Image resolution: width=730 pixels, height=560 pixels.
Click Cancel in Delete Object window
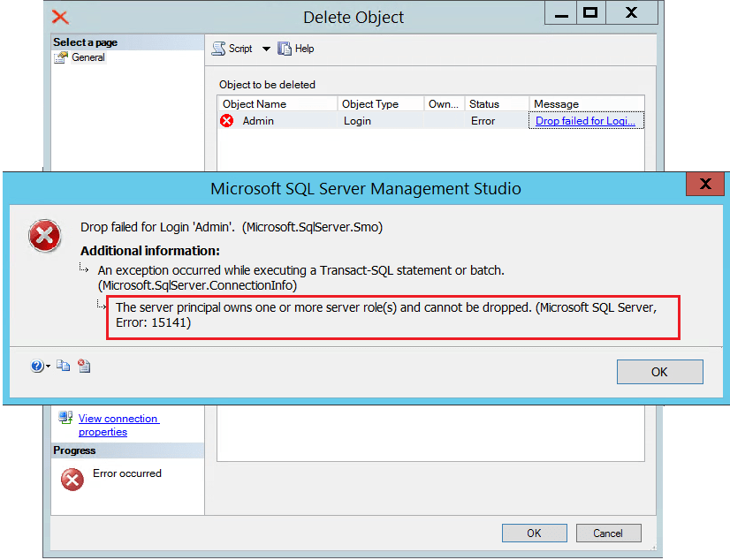tap(608, 533)
